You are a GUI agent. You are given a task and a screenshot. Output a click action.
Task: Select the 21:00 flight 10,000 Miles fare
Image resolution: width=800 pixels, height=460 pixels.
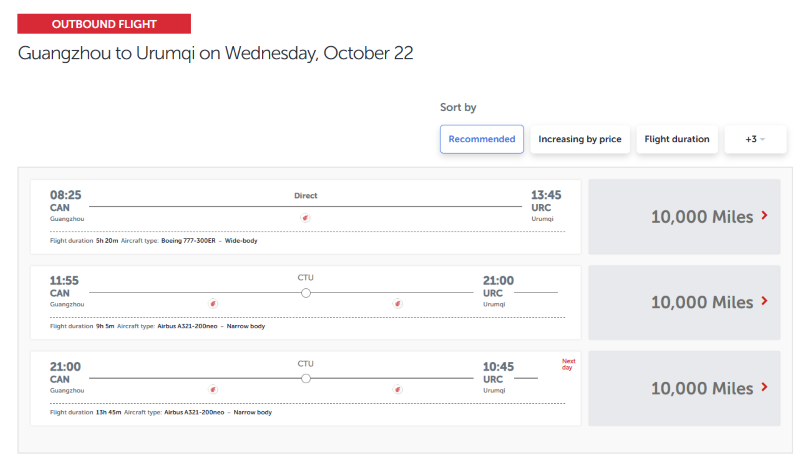pyautogui.click(x=684, y=389)
